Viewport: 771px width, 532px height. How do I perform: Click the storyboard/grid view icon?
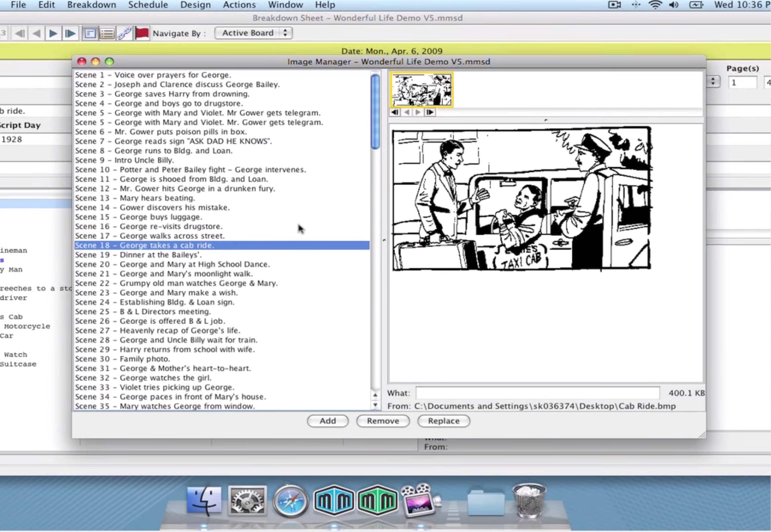coord(90,33)
